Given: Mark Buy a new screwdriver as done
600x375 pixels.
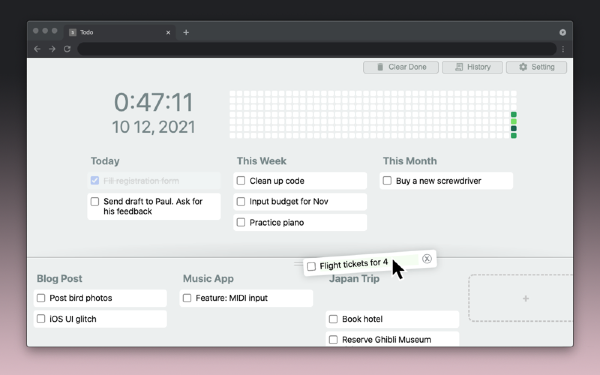Looking at the screenshot, I should point(387,181).
